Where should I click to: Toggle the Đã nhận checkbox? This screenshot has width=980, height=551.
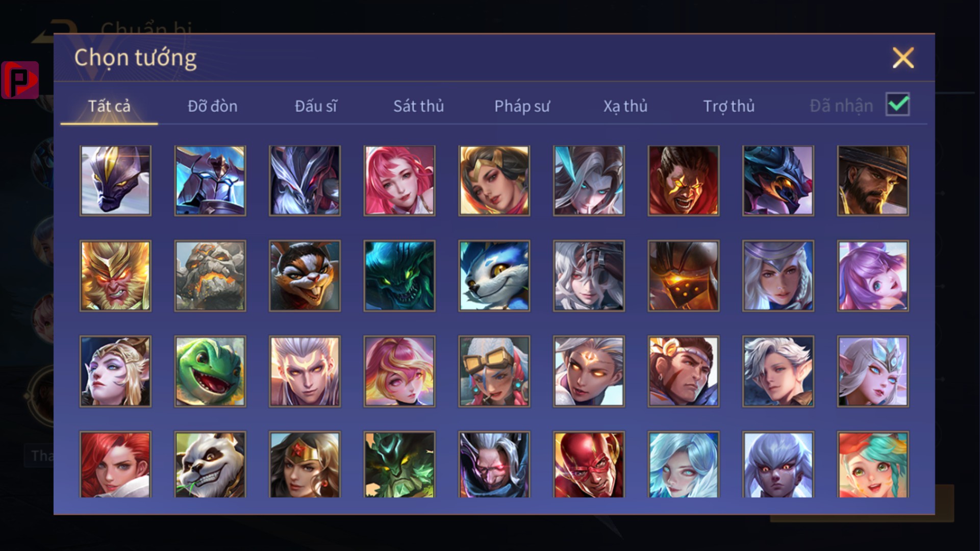[897, 105]
